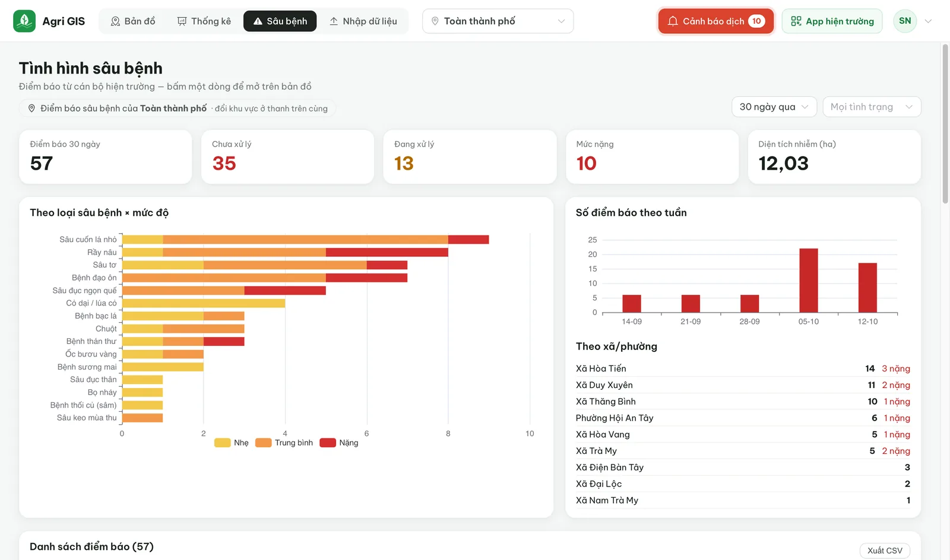The image size is (950, 560).
Task: Click the Ốc bươu vàng chart label
Action: click(91, 354)
